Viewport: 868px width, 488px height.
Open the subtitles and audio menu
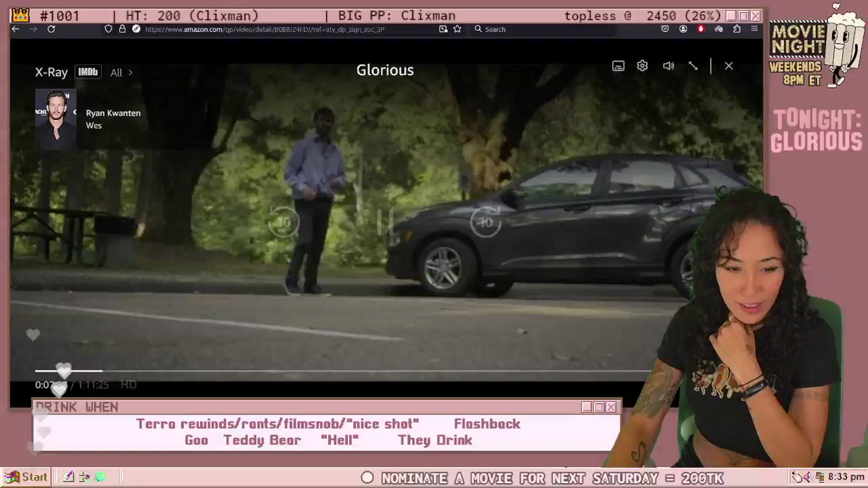(x=618, y=66)
